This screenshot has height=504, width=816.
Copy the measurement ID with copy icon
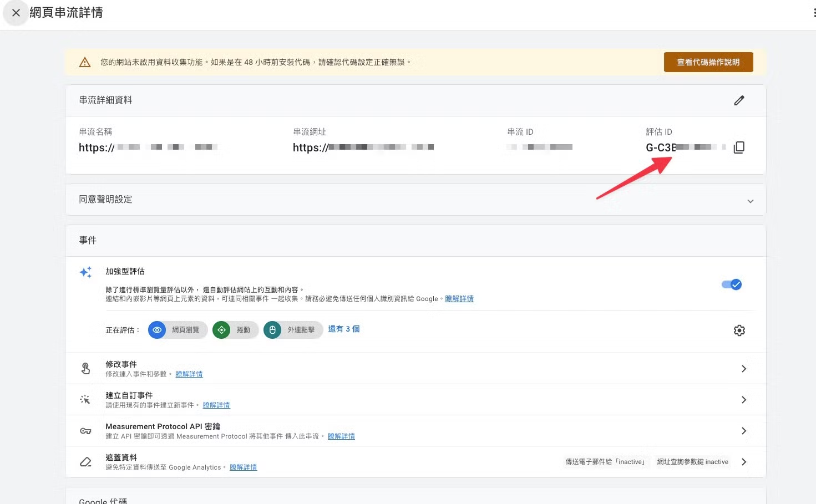point(739,147)
